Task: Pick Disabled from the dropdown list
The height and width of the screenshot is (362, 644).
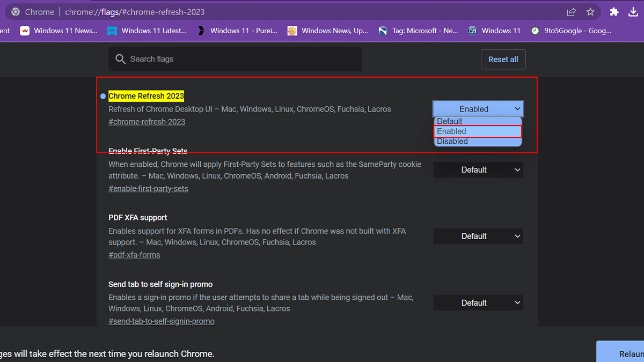Action: pos(452,142)
